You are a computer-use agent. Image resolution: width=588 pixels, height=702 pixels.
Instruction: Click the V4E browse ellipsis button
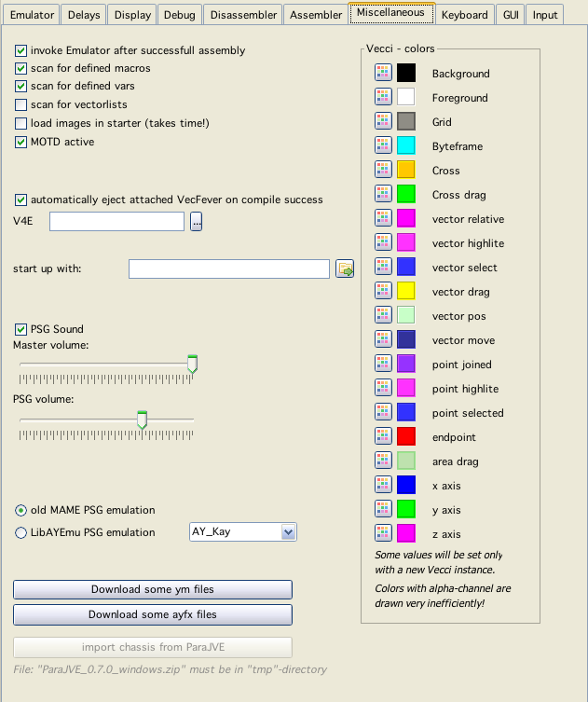197,222
